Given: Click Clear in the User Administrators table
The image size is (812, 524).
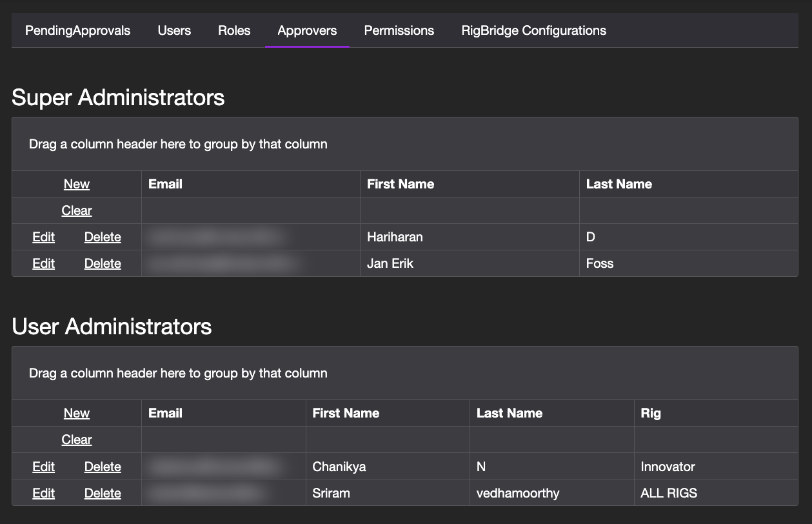Looking at the screenshot, I should 76,439.
